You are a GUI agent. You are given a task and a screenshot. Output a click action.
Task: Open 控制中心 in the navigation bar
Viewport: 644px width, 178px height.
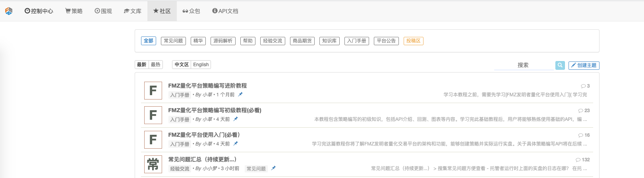pos(39,11)
